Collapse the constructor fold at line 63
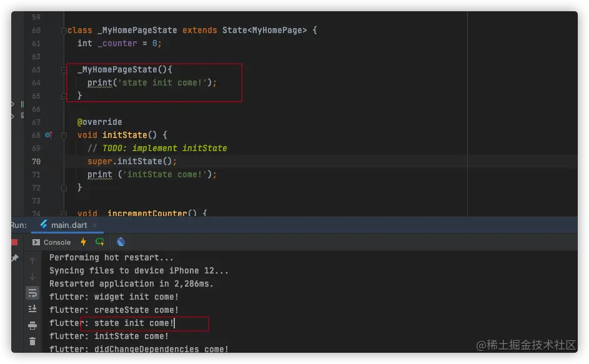589x364 pixels. coord(64,69)
